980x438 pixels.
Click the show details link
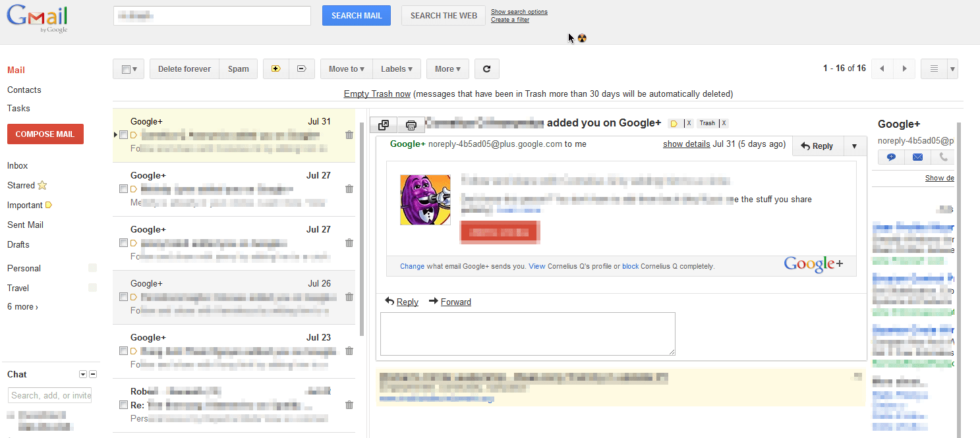(x=687, y=144)
